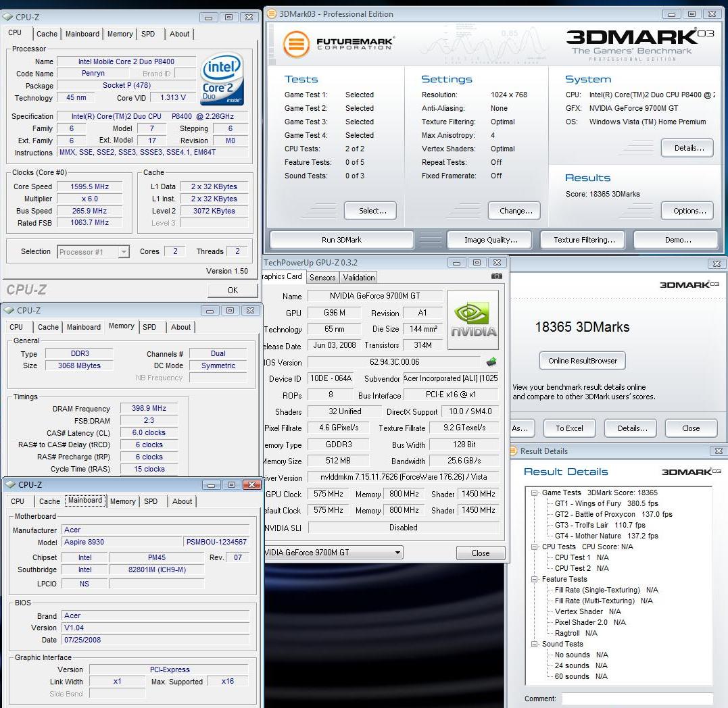Click the BIOS save chip icon in GPU-Z
Viewport: 728px width, 708px height.
tap(491, 361)
